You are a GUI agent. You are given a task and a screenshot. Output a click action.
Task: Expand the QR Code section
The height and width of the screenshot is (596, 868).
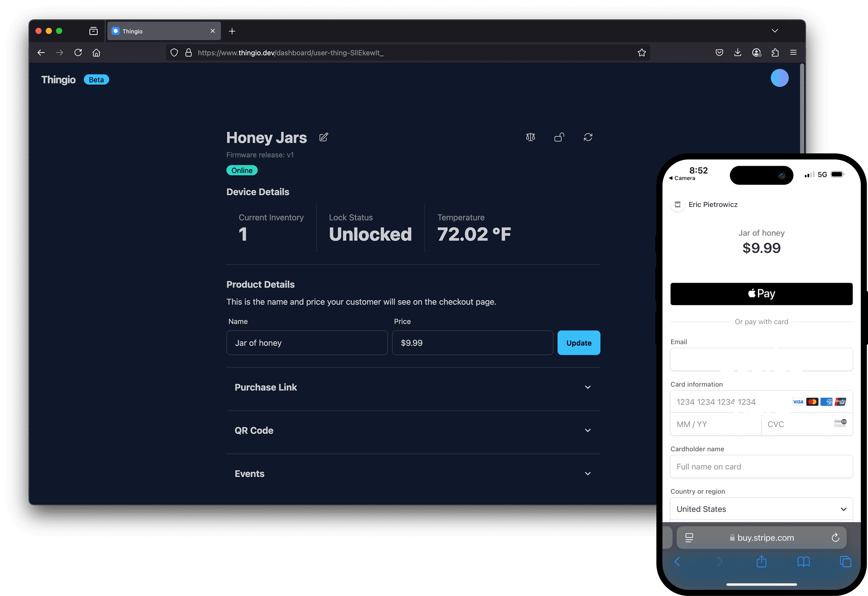pyautogui.click(x=414, y=431)
